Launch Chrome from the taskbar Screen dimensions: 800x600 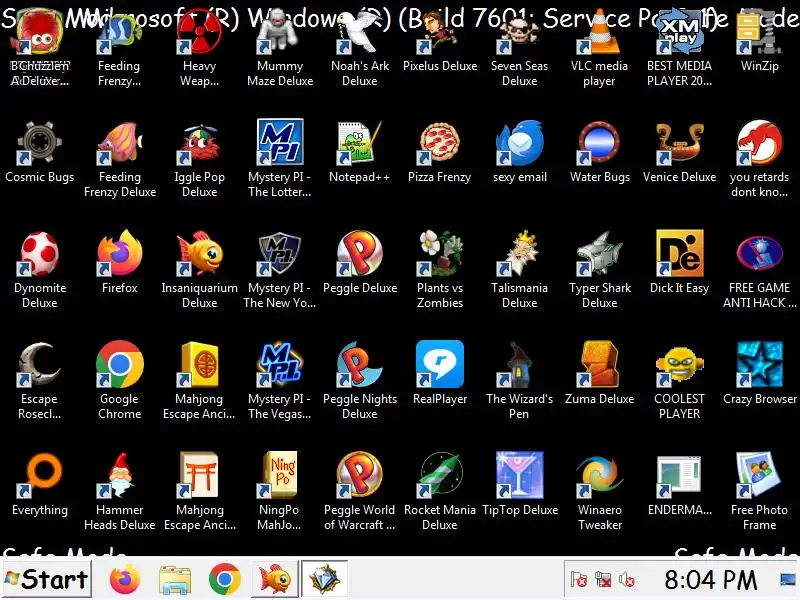(224, 580)
